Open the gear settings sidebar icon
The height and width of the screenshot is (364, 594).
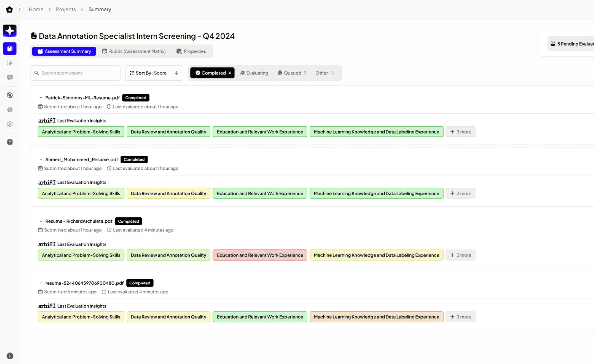click(10, 124)
